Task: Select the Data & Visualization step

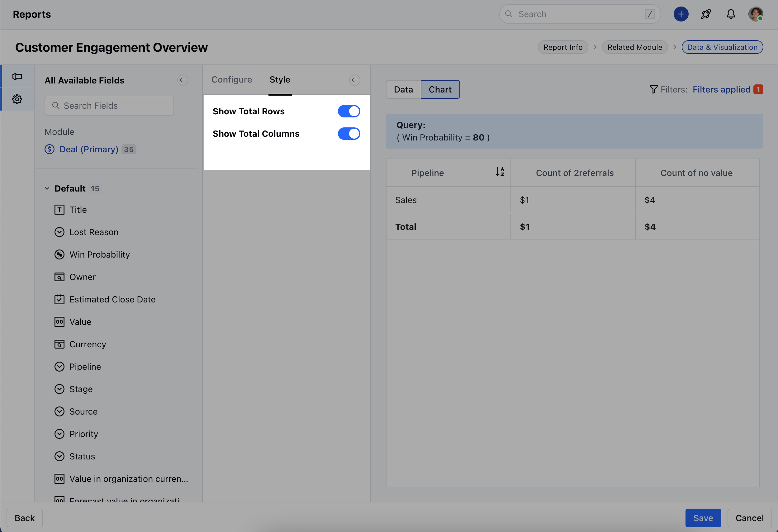Action: tap(722, 47)
